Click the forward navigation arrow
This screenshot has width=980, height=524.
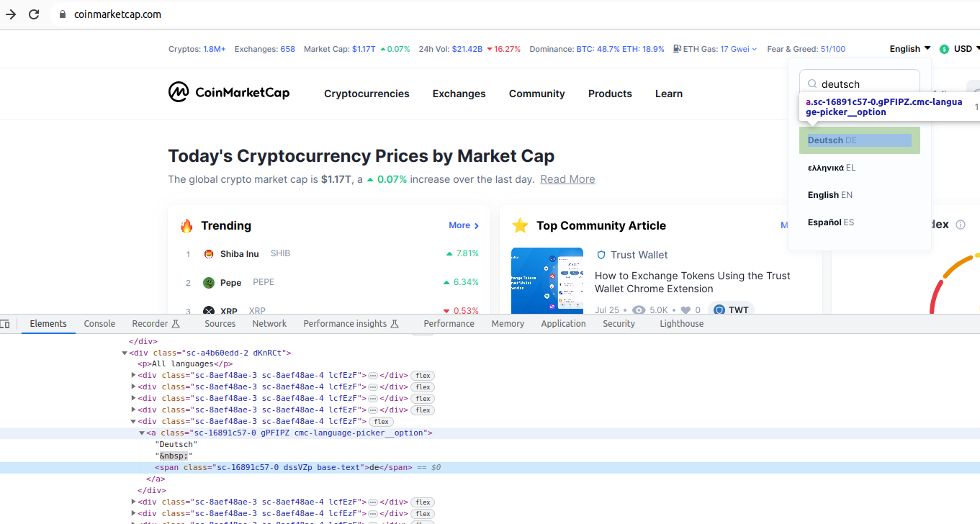click(x=11, y=14)
